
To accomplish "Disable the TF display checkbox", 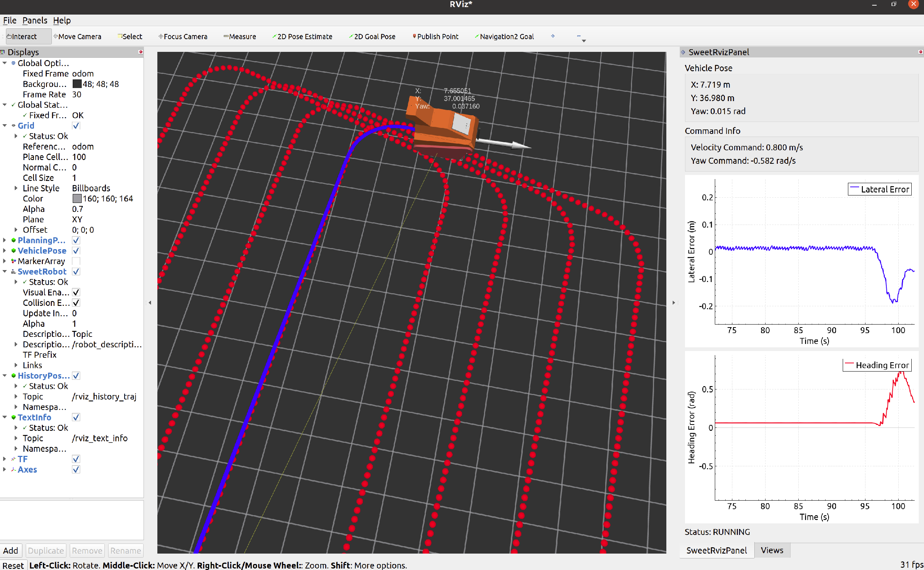I will click(x=76, y=459).
